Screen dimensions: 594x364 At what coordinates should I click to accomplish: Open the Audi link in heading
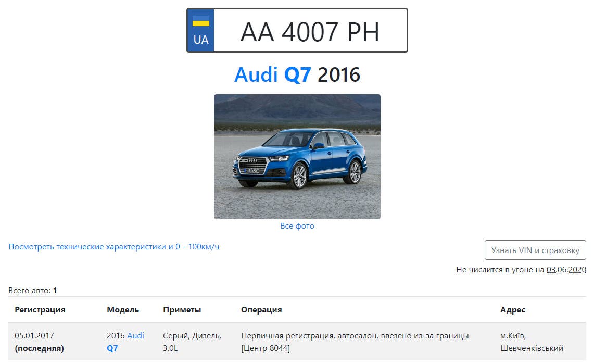point(256,74)
